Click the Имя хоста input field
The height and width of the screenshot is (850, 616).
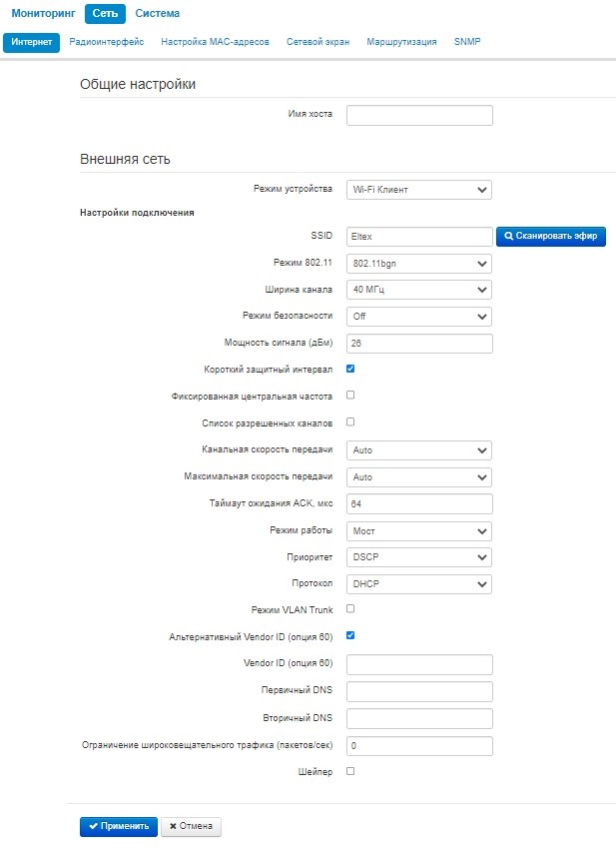[419, 116]
